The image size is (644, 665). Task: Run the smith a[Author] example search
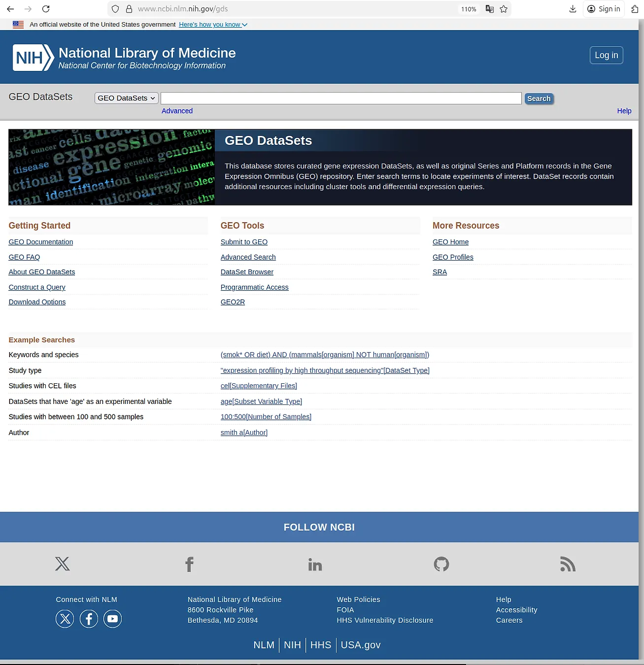tap(244, 433)
